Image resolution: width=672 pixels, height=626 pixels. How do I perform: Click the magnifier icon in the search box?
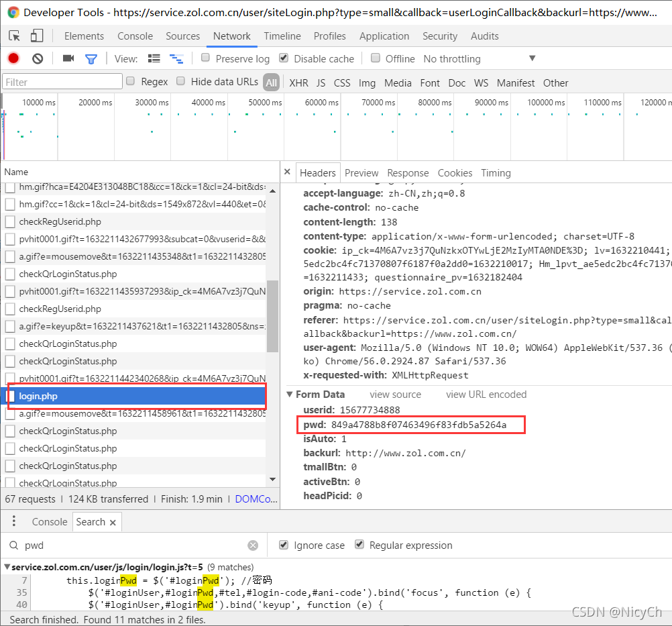pos(13,545)
